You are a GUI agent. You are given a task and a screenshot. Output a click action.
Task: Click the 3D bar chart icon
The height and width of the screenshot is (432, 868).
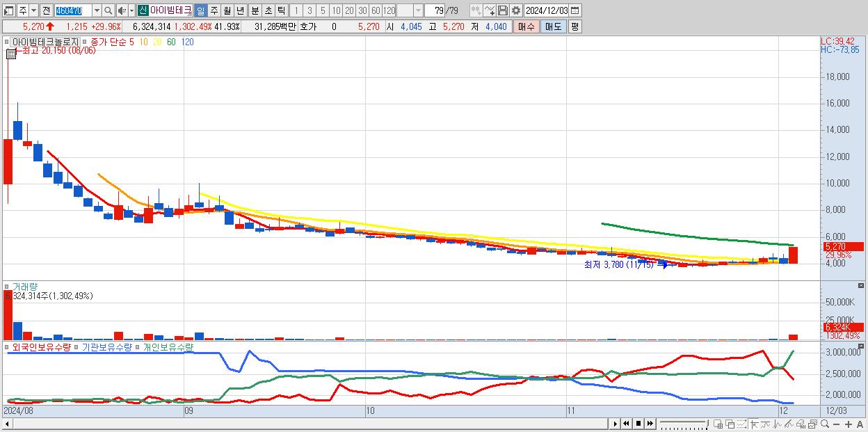tap(801, 424)
